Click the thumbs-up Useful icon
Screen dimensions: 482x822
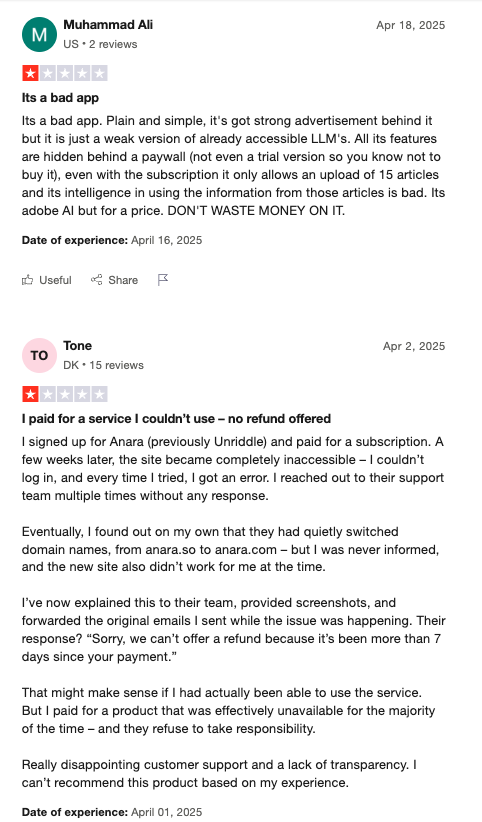tap(27, 280)
